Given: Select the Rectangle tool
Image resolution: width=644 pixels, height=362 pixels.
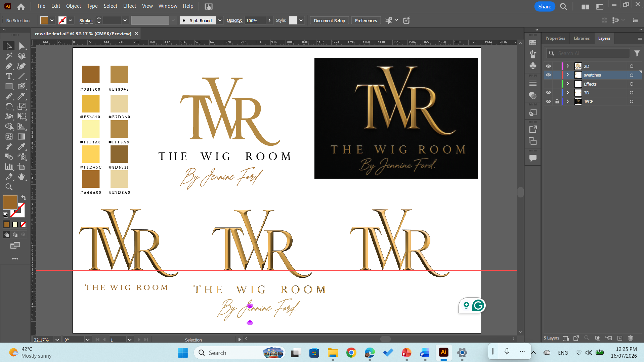Looking at the screenshot, I should (x=9, y=86).
